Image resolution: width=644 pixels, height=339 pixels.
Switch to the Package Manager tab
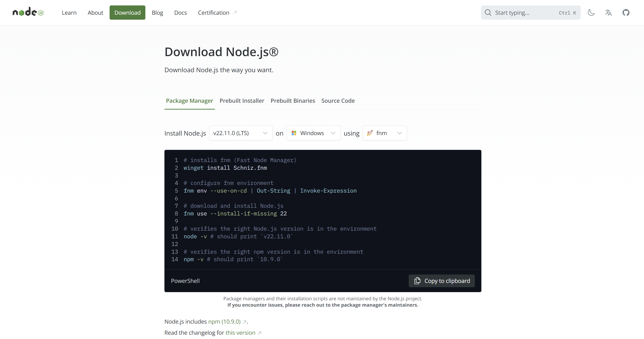point(190,101)
